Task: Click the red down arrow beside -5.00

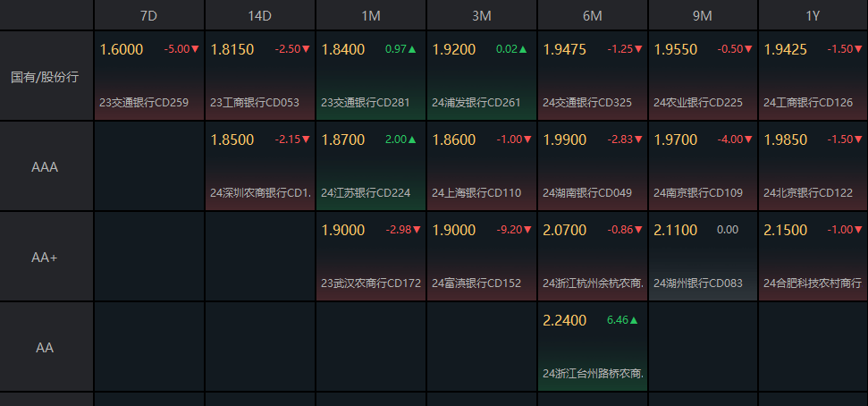Action: tap(195, 50)
